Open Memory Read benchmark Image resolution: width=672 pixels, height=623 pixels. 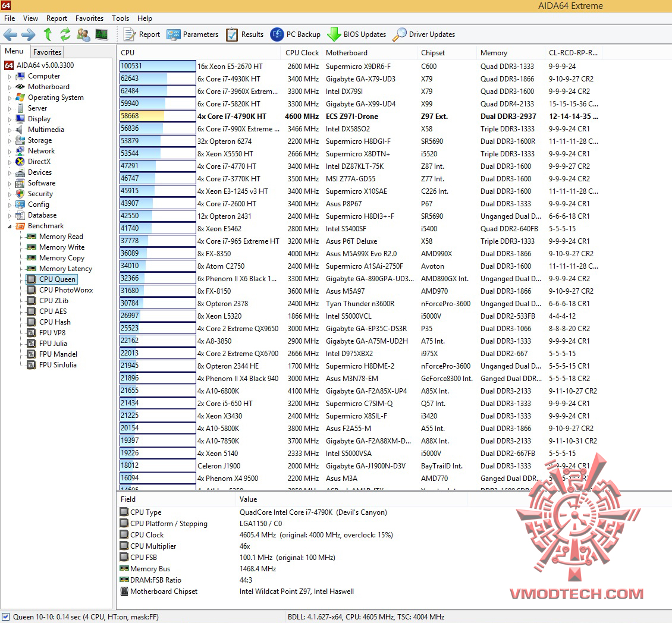61,237
